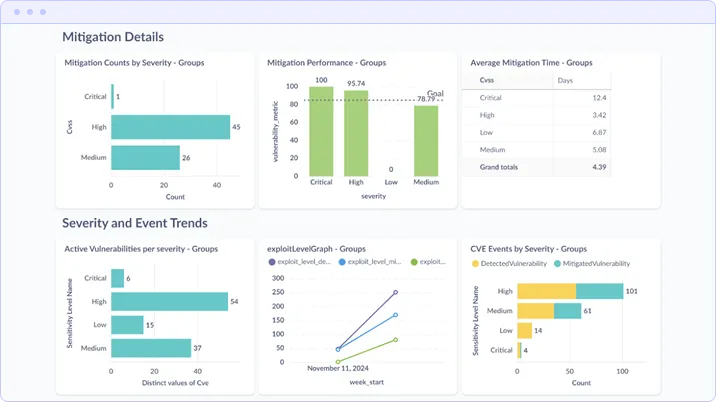Viewport: 716px width, 402px height.
Task: Select the Medium row showing 5.08 days
Action: (x=536, y=150)
